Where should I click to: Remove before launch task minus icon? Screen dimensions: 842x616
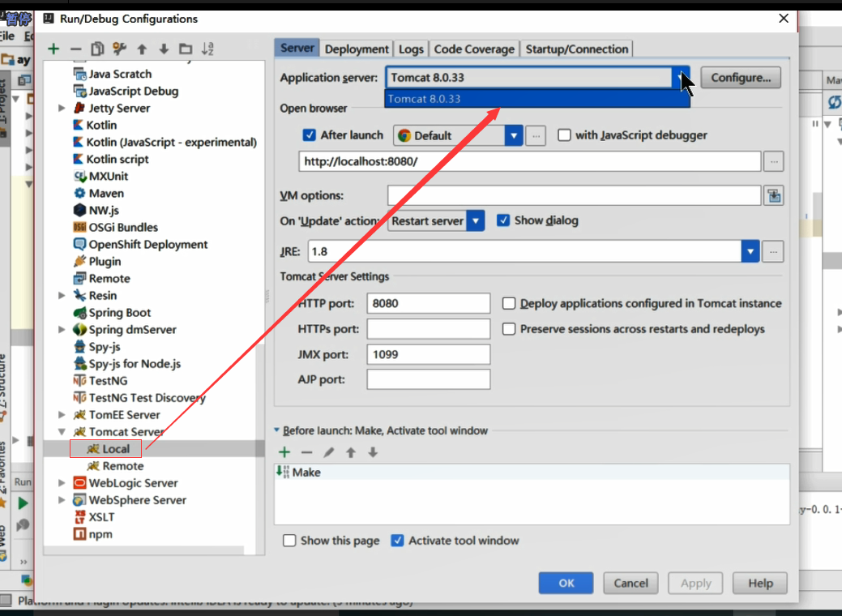(x=306, y=452)
